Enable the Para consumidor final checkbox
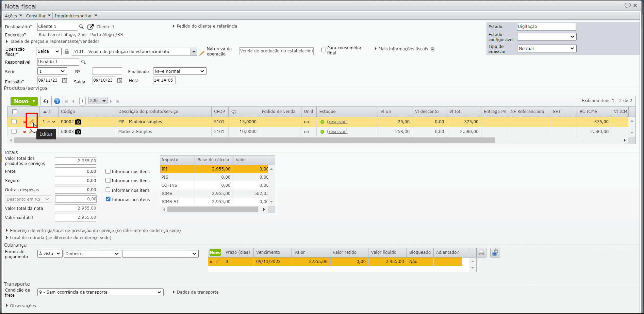 click(x=324, y=50)
